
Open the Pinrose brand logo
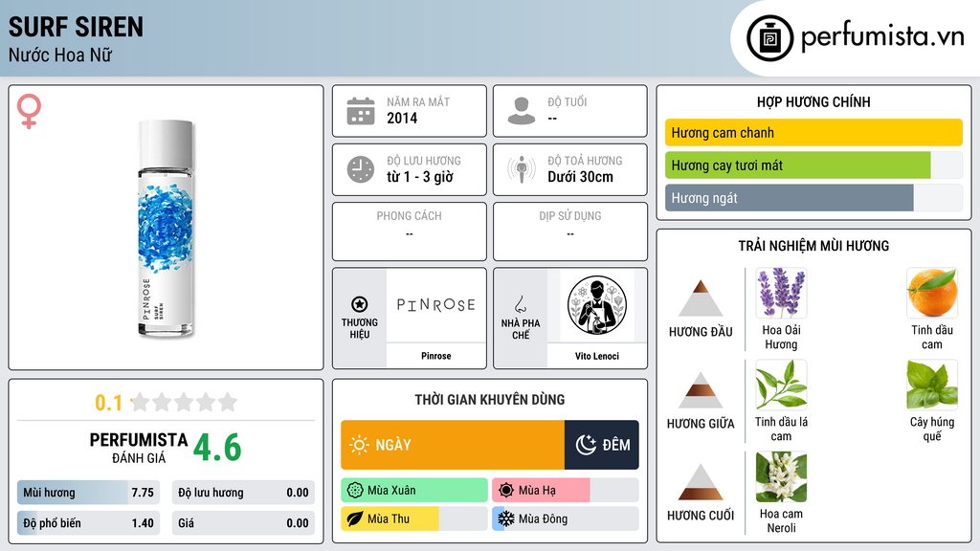pos(435,305)
